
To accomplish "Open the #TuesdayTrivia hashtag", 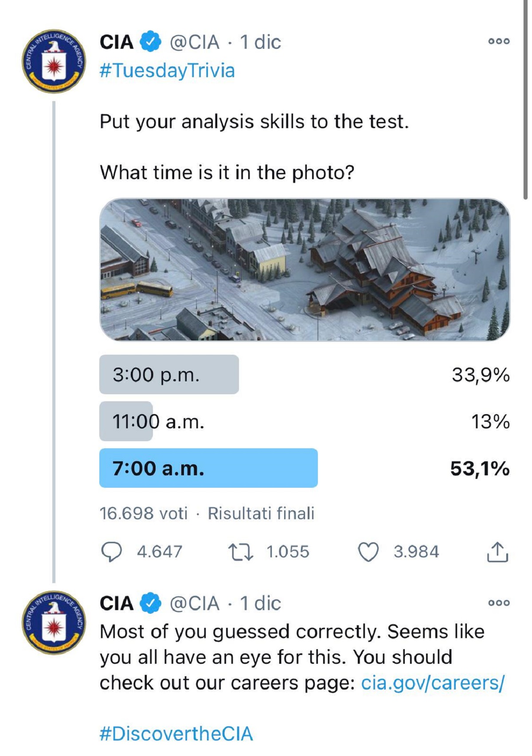I will [167, 71].
